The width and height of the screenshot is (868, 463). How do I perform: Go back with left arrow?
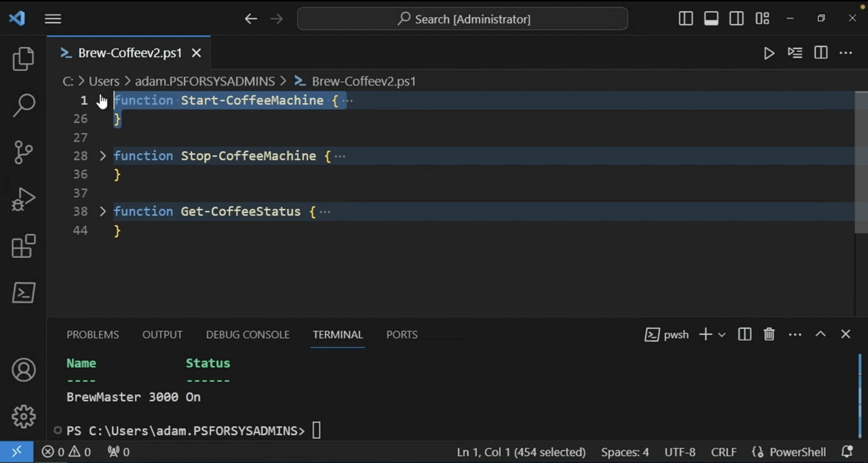251,19
